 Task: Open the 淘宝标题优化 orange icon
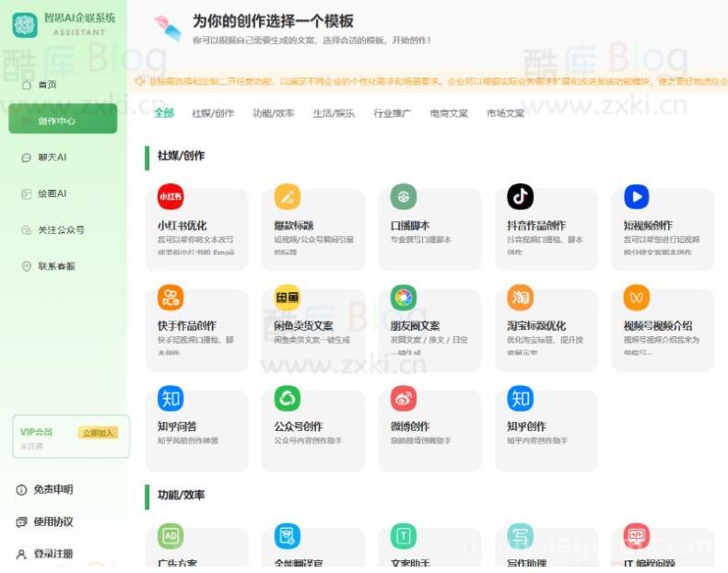(x=520, y=298)
